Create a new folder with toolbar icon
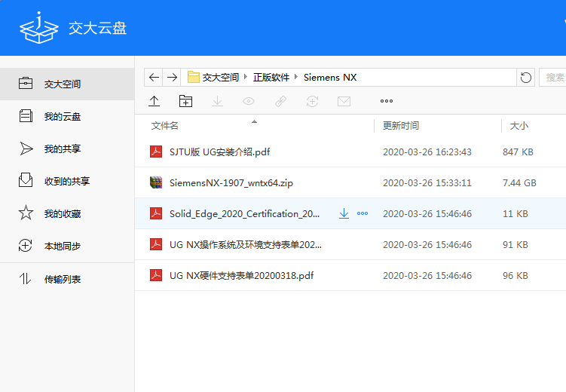566x392 pixels. (x=185, y=101)
